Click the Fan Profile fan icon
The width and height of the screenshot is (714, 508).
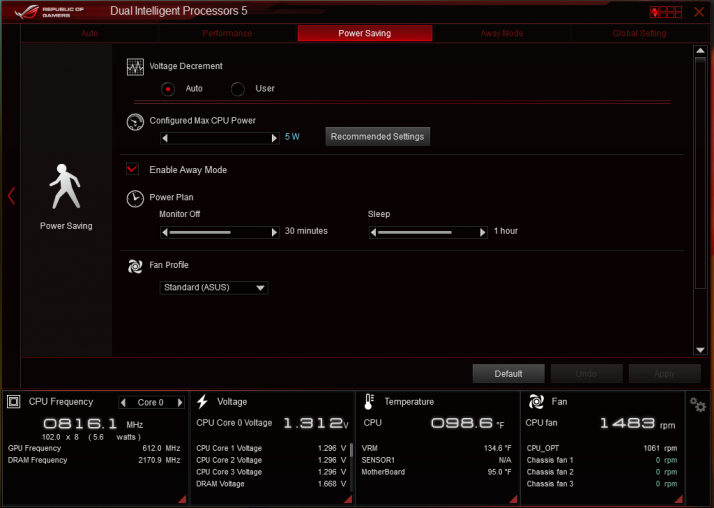(135, 266)
